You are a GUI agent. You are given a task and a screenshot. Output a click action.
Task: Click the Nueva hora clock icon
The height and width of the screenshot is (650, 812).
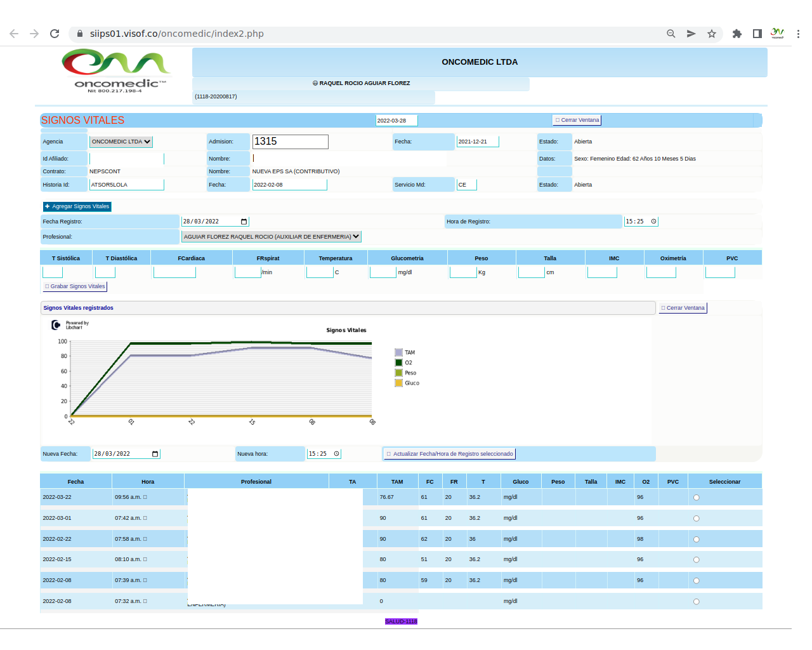tap(336, 454)
